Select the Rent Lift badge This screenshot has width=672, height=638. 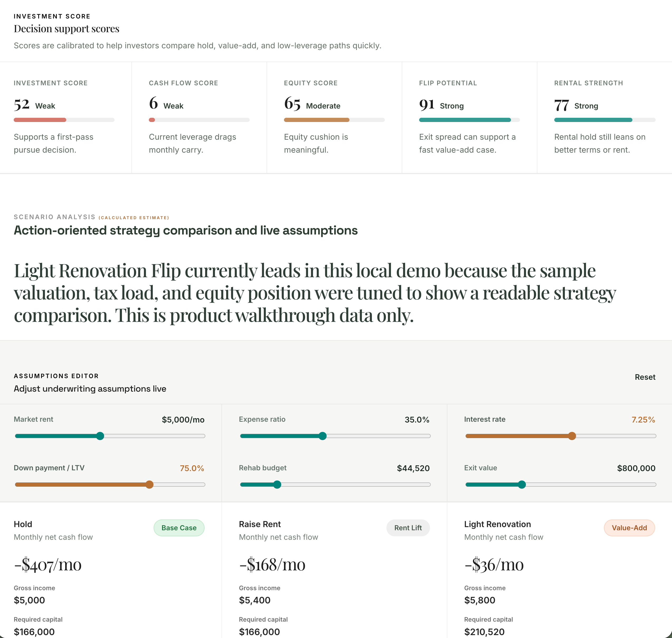(408, 528)
